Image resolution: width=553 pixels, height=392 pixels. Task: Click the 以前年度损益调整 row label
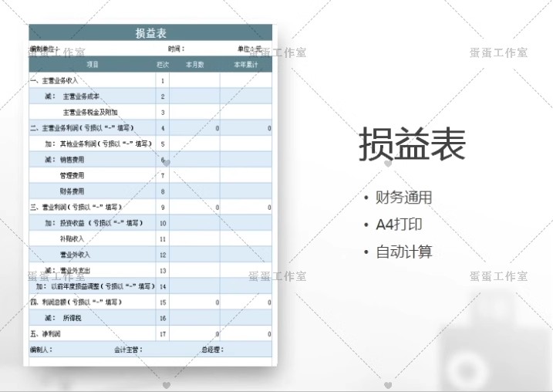coord(103,286)
